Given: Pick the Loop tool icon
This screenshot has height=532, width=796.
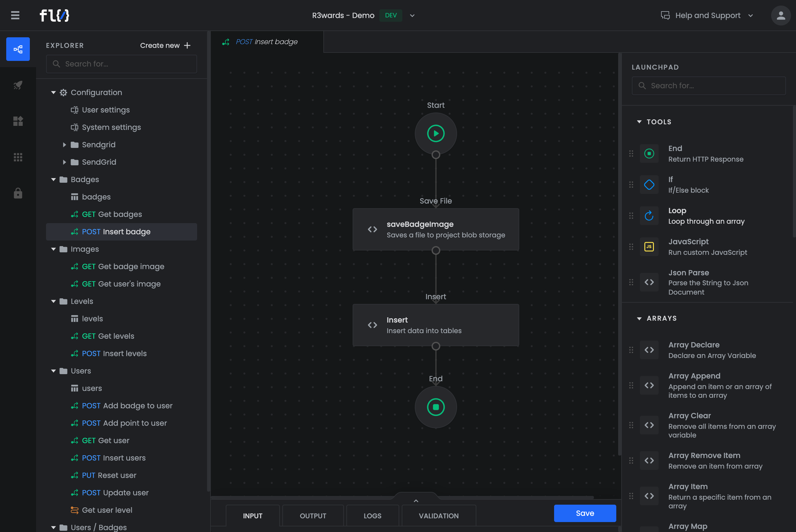Looking at the screenshot, I should 649,216.
